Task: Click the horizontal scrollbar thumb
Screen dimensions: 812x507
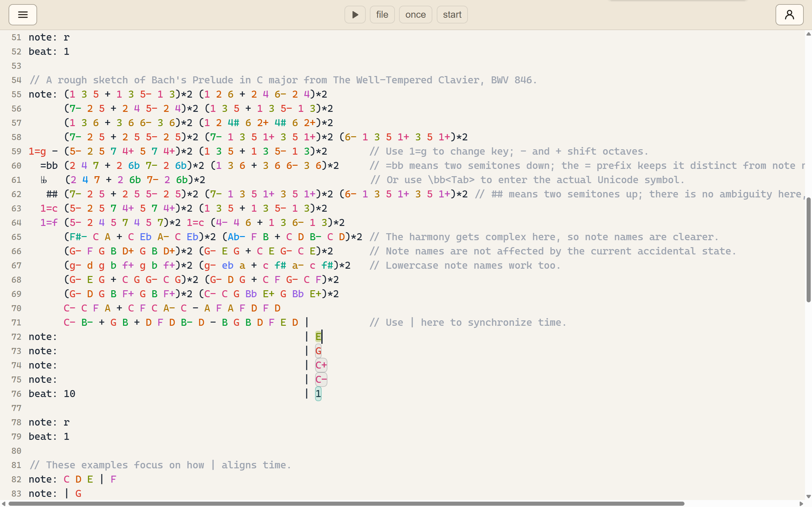Action: point(346,504)
